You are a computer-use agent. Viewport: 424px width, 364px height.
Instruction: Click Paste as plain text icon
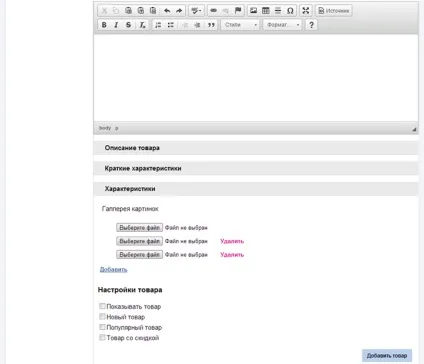141,11
